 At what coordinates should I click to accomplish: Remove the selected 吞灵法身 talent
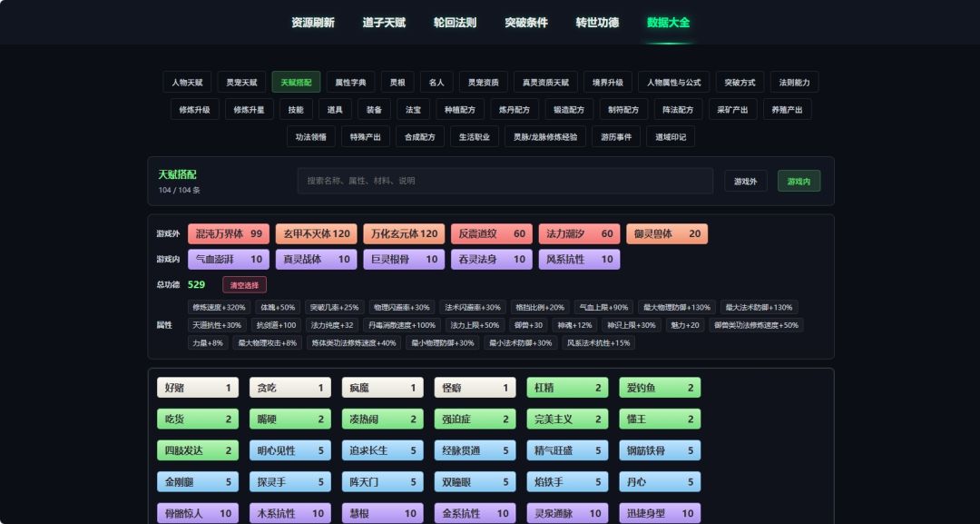(492, 260)
